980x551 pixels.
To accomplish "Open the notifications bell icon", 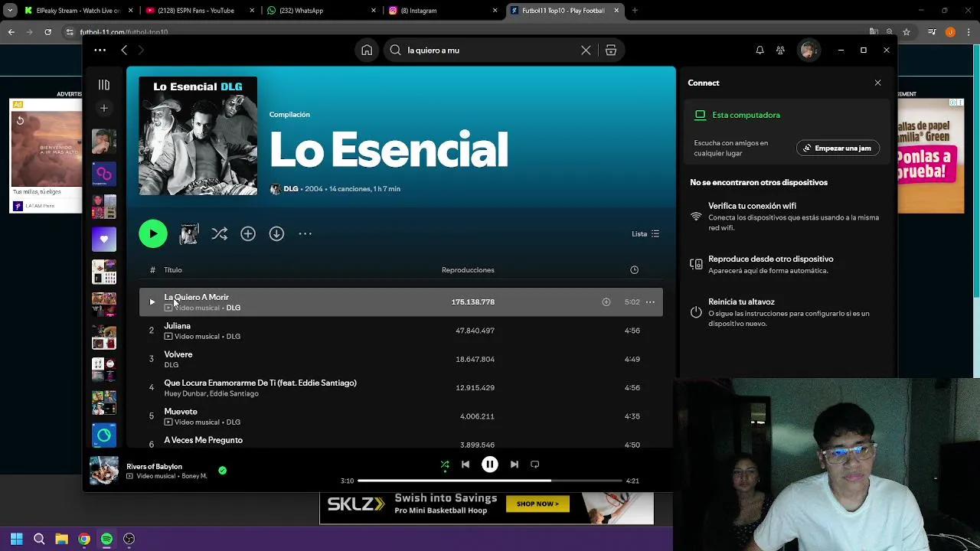I will (759, 50).
